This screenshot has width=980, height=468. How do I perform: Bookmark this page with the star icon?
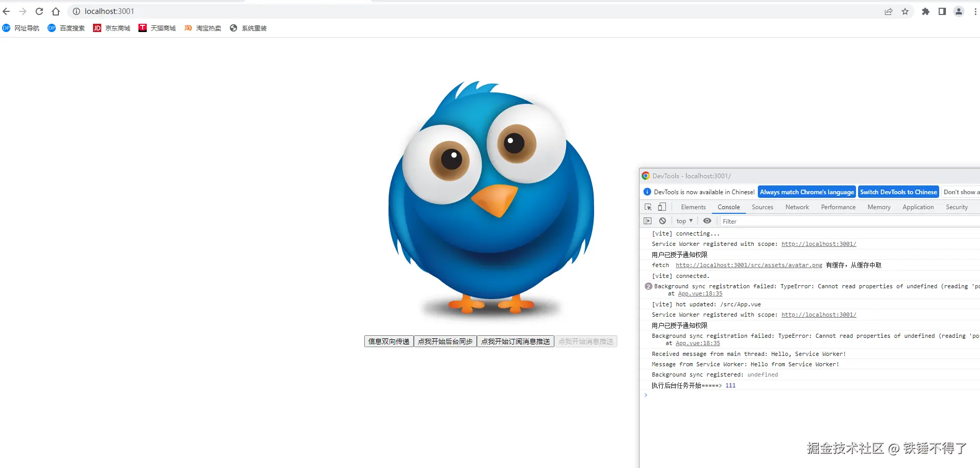[905, 11]
